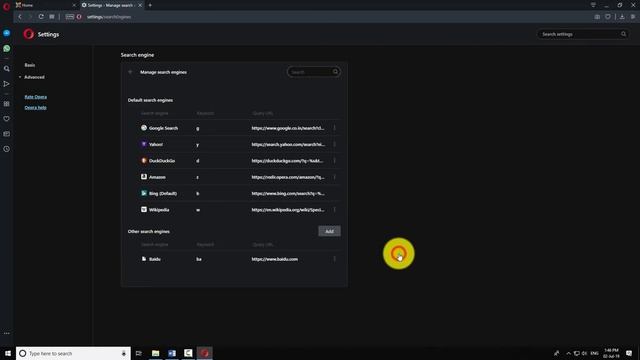Select the Baidu engine name
Screen dimensions: 640x360
point(155,259)
